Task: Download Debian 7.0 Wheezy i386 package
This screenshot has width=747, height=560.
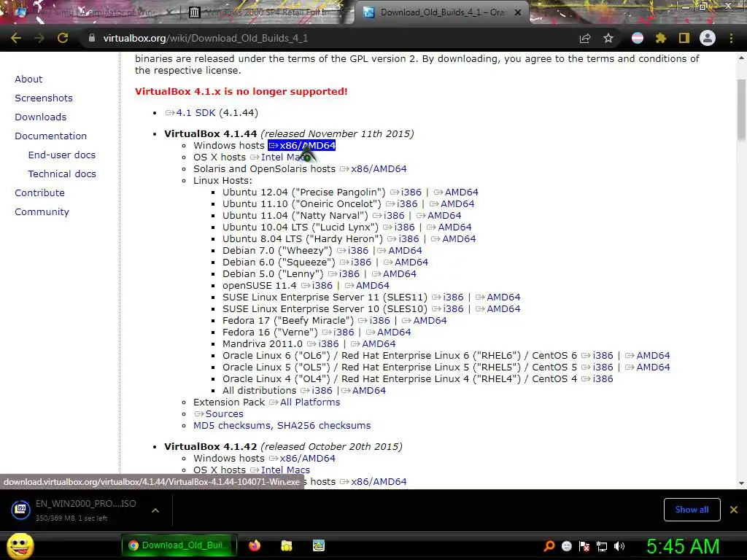Action: click(x=353, y=251)
